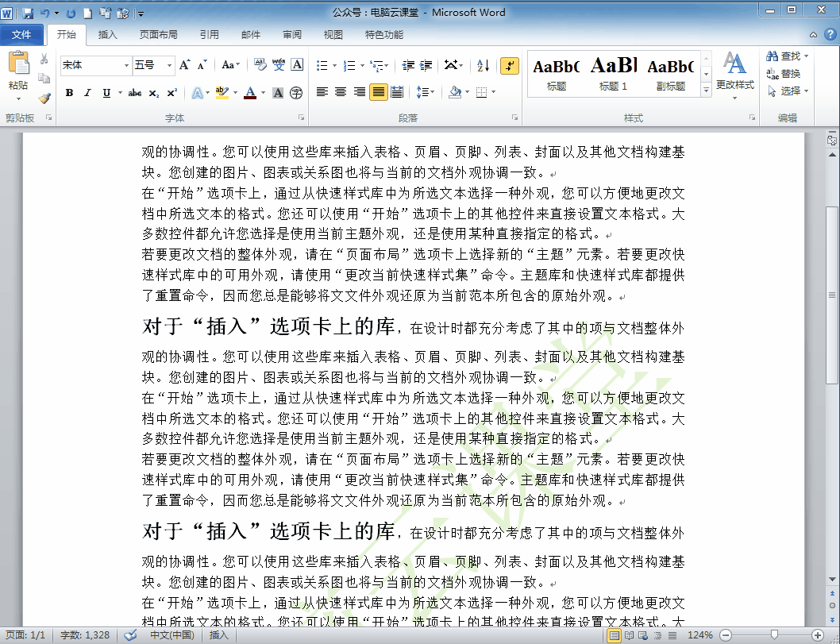Click the vertical scrollbar thumb
Viewport: 840px width, 644px height.
coord(831,295)
